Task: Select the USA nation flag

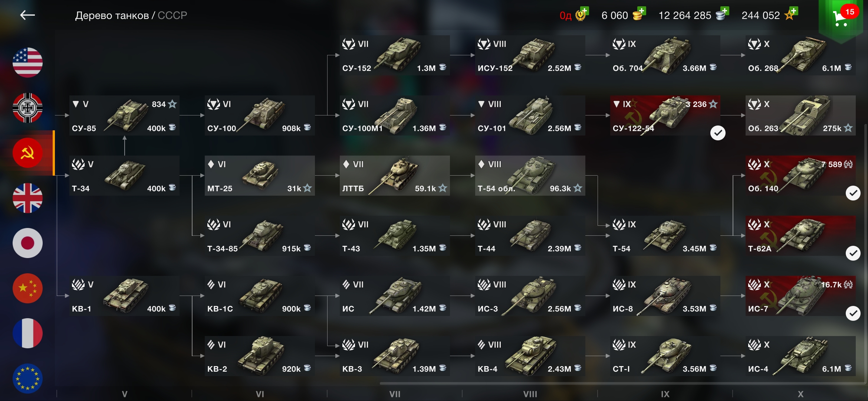Action: (27, 62)
